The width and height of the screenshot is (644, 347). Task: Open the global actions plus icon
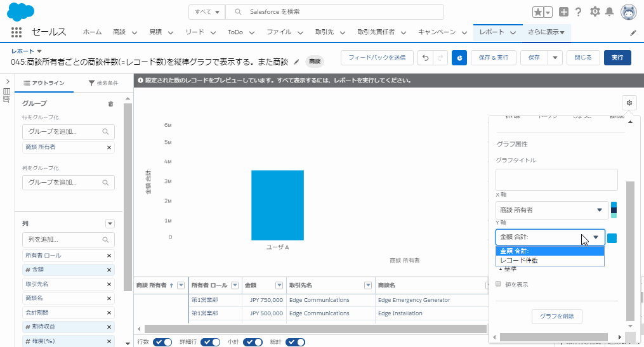point(563,12)
